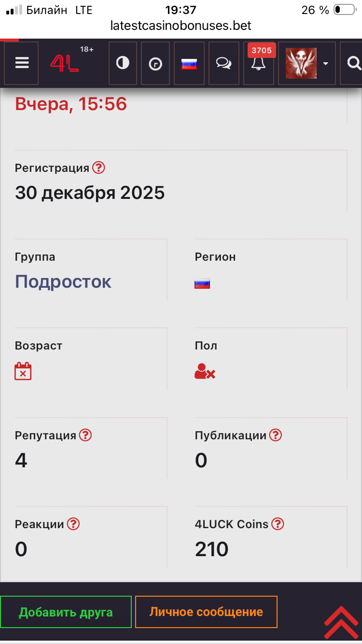Click the user avatar thumbnail
The height and width of the screenshot is (644, 362).
[301, 63]
